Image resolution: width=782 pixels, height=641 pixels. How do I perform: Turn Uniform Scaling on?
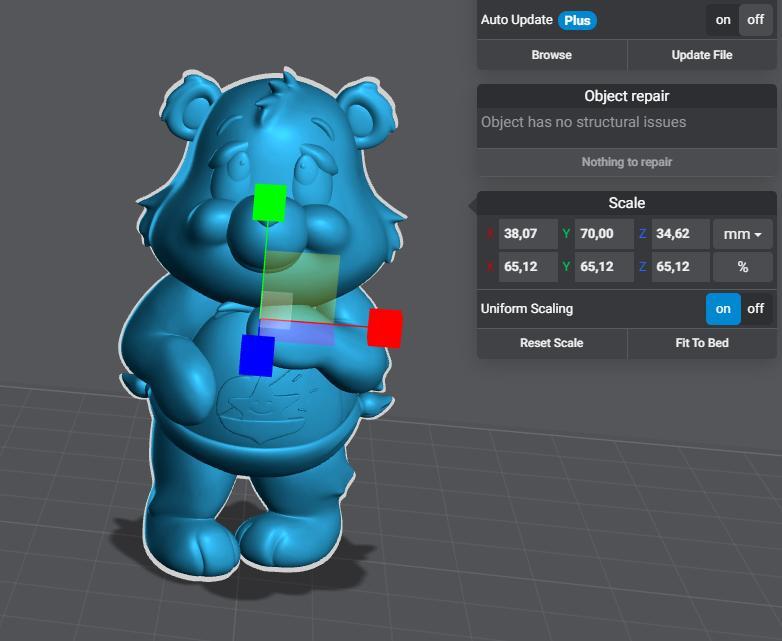tap(723, 309)
